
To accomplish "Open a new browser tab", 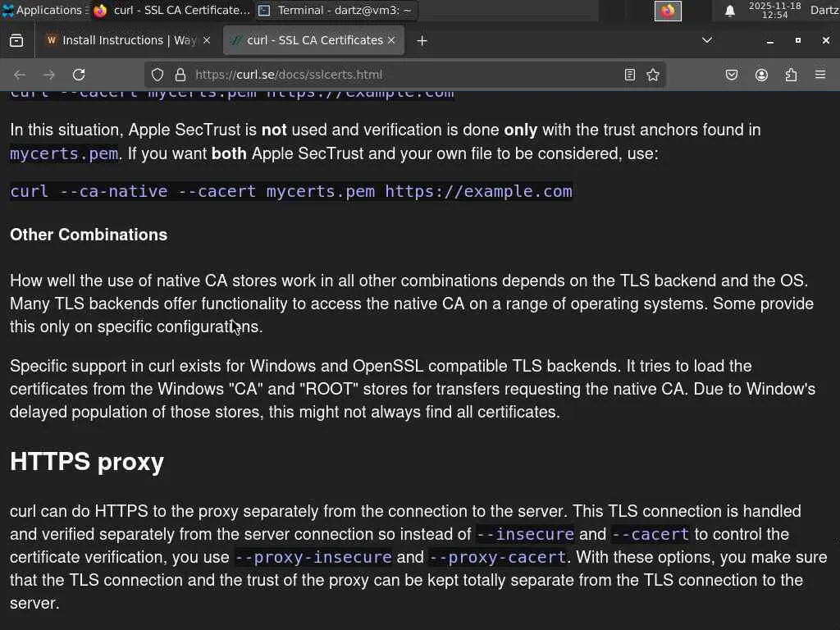I will [x=422, y=40].
